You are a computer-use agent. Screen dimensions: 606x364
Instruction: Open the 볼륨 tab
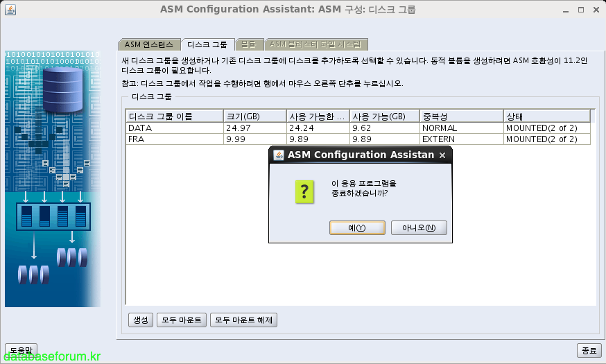tap(248, 44)
